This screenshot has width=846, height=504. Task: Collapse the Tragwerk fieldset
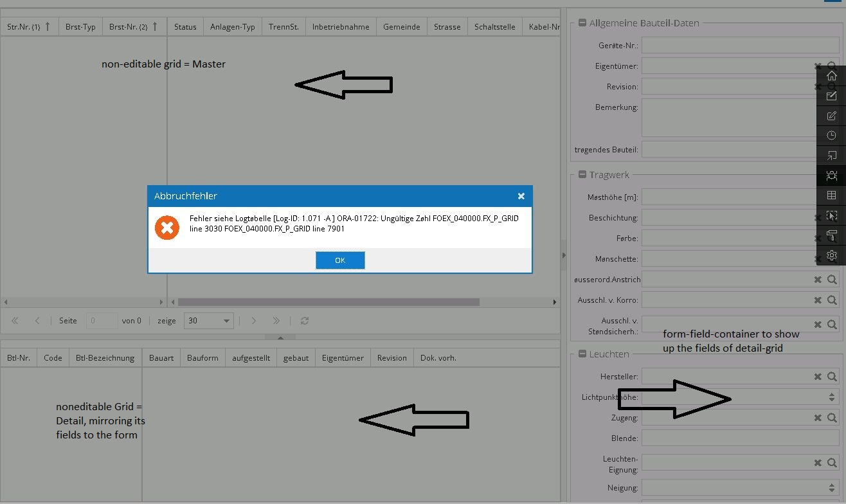click(582, 175)
